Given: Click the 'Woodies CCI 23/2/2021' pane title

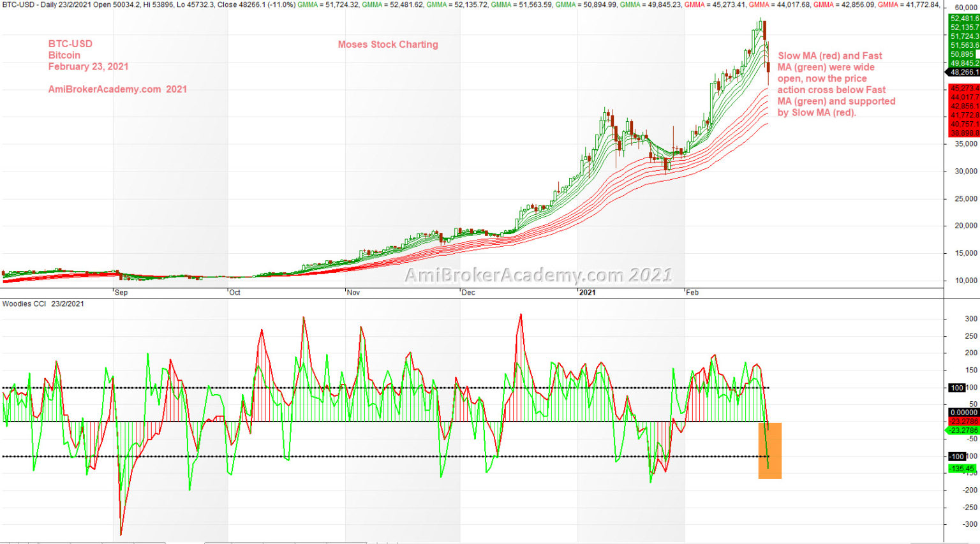Looking at the screenshot, I should (x=43, y=304).
